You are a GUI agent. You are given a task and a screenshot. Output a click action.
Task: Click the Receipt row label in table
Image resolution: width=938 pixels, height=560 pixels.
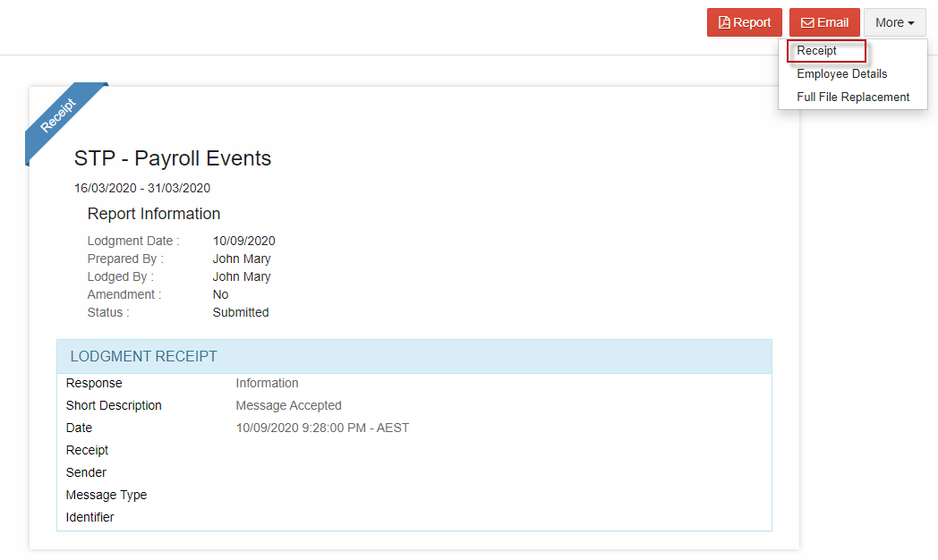[x=87, y=450]
